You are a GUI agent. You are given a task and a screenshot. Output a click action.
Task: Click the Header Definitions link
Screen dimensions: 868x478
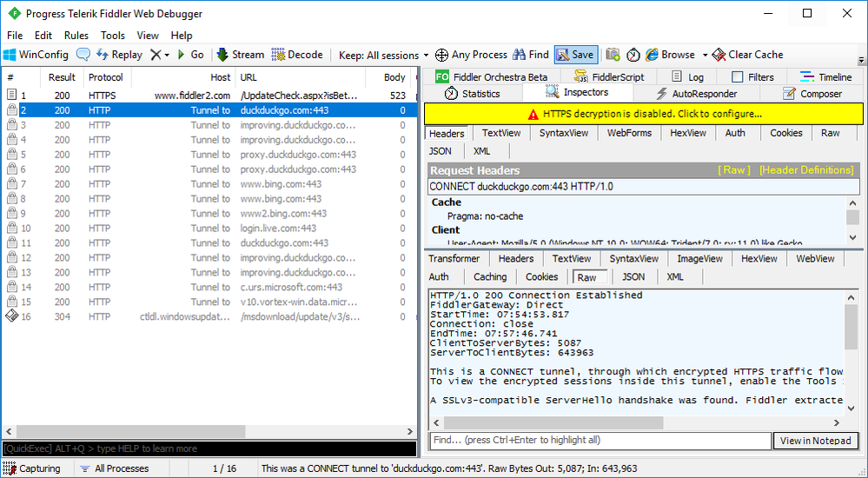pyautogui.click(x=806, y=170)
